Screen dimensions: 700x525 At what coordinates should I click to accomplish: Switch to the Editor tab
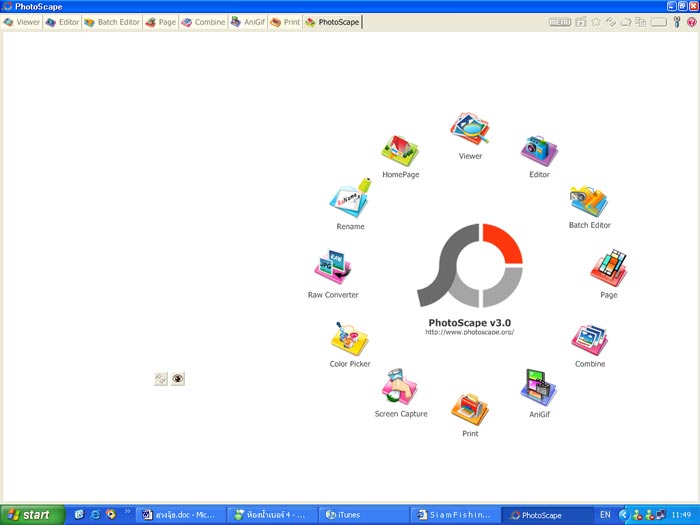point(62,22)
